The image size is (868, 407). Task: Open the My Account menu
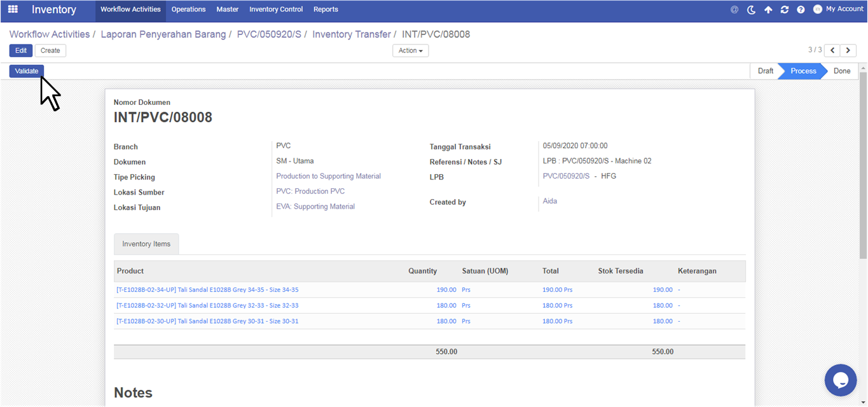838,9
